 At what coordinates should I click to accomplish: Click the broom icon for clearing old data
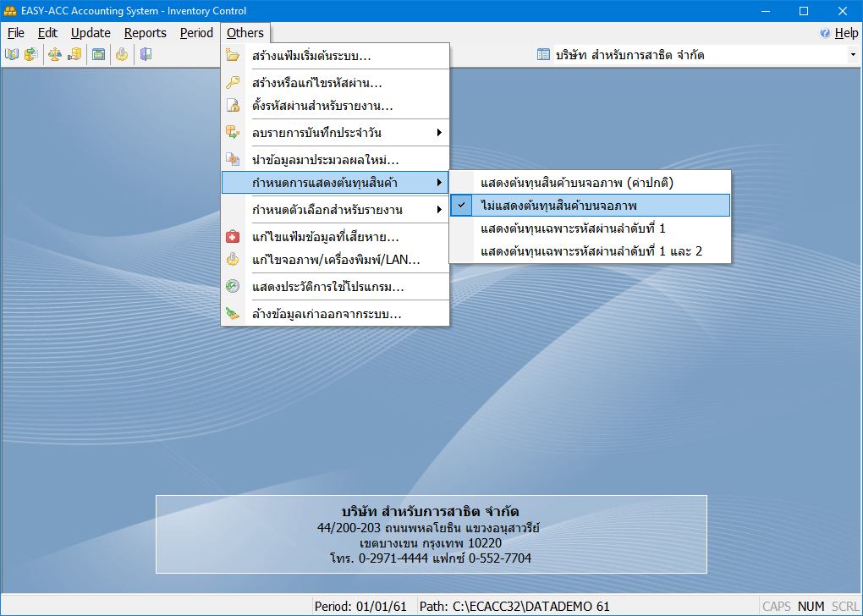[x=233, y=314]
